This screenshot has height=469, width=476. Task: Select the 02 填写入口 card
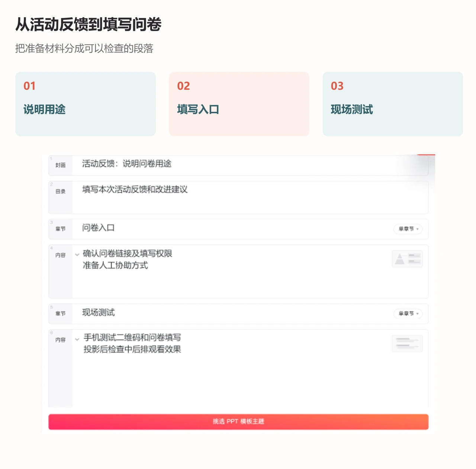[x=239, y=104]
